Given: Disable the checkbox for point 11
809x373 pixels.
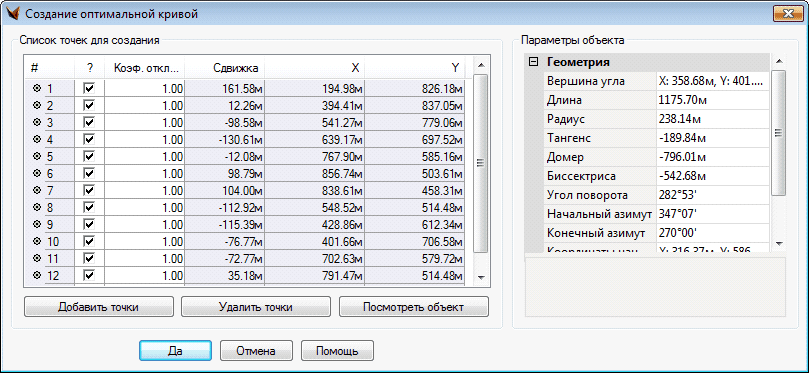Looking at the screenshot, I should [89, 257].
